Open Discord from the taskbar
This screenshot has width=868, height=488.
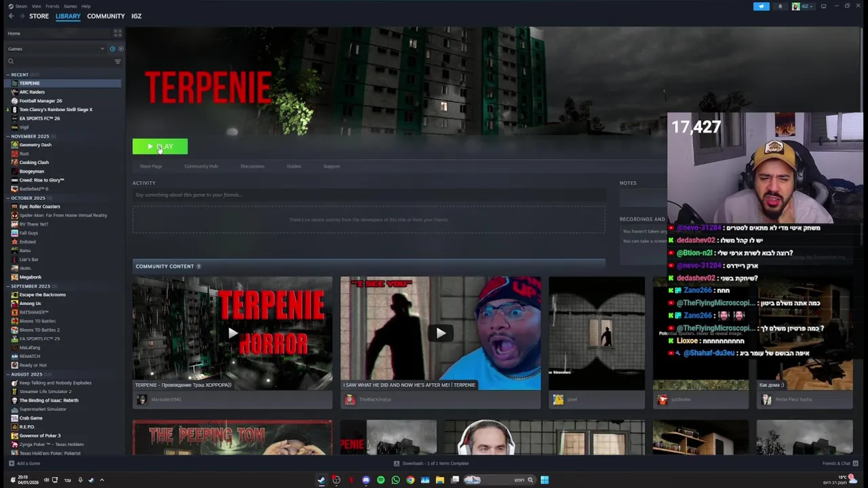click(366, 481)
